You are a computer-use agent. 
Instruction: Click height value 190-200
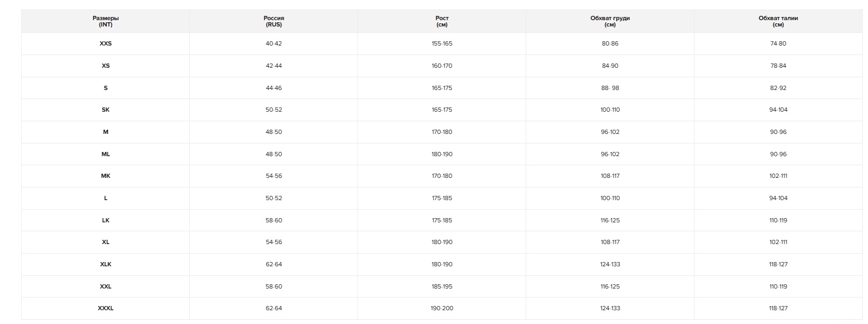(x=442, y=308)
